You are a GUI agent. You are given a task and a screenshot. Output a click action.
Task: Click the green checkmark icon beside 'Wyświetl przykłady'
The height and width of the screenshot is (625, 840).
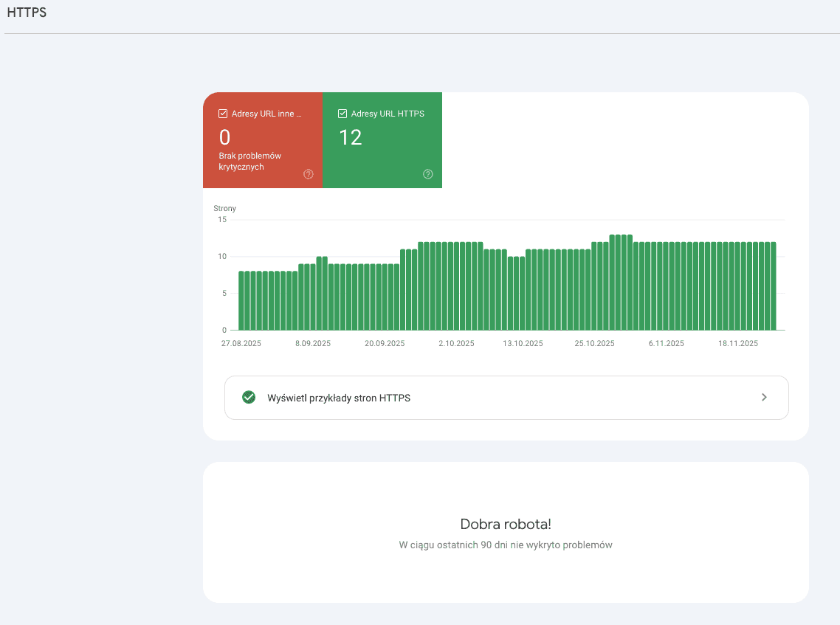[x=249, y=398]
